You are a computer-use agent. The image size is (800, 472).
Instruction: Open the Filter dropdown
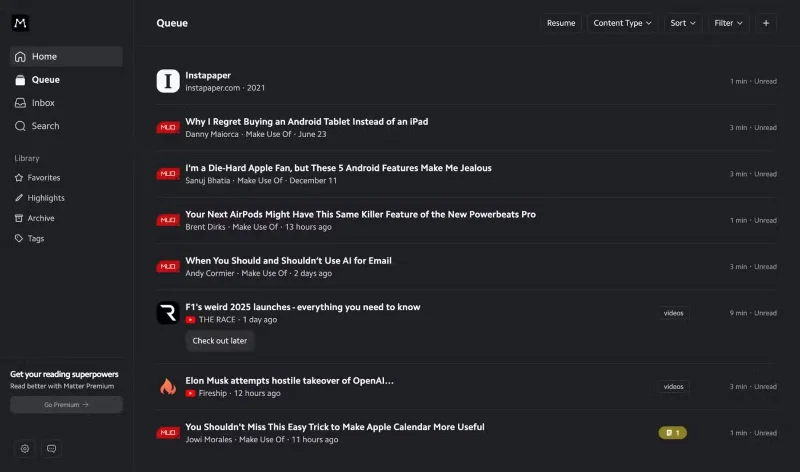pos(728,23)
